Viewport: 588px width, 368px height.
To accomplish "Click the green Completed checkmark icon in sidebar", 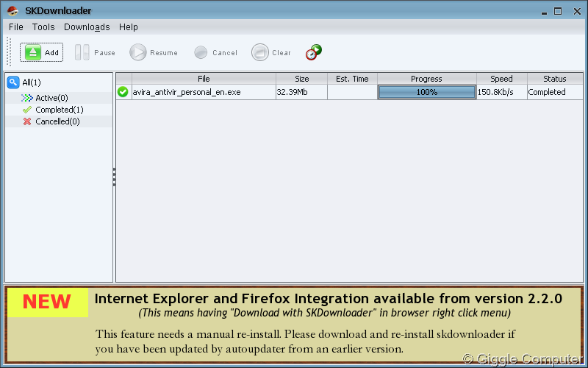I will [x=27, y=110].
